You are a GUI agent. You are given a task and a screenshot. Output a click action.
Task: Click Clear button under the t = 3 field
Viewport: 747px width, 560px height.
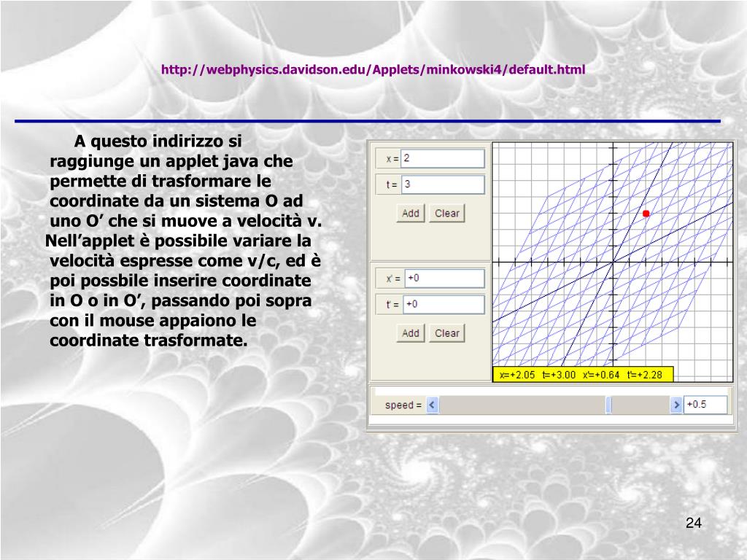tap(447, 214)
